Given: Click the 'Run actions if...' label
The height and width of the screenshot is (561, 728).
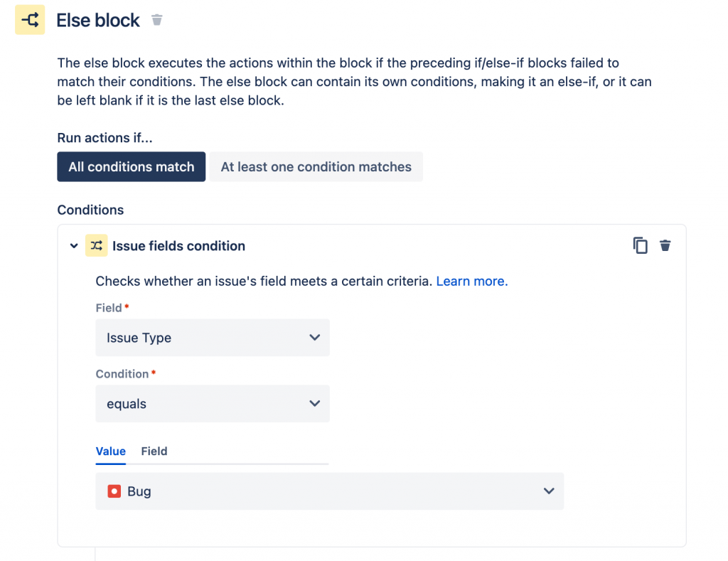Looking at the screenshot, I should coord(105,138).
